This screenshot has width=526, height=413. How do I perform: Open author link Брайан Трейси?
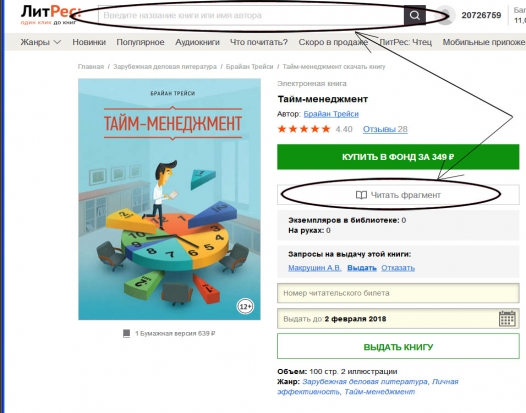[x=331, y=114]
